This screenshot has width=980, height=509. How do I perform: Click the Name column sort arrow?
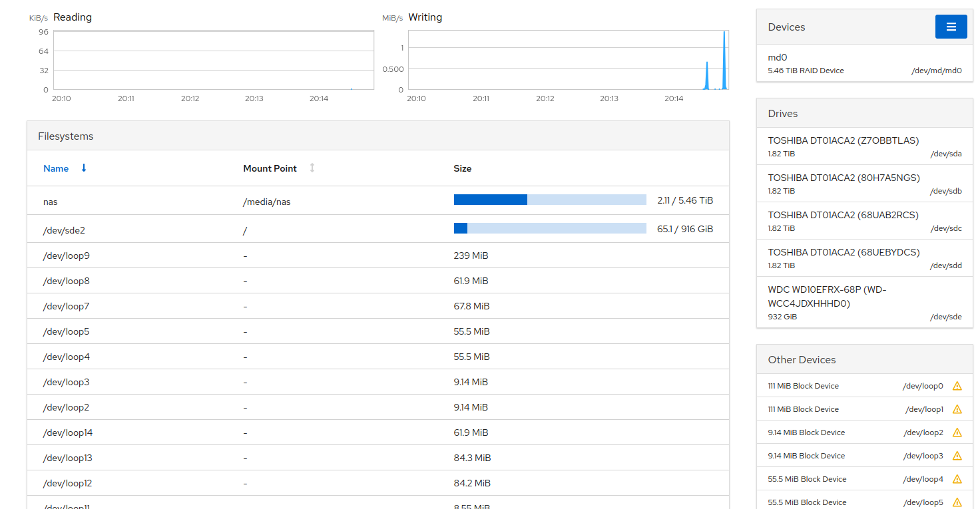point(84,168)
